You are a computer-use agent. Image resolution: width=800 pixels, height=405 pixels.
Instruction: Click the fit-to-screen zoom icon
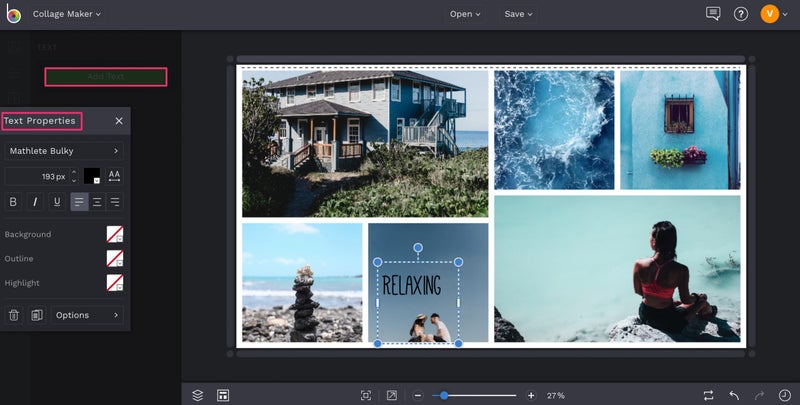pyautogui.click(x=366, y=395)
